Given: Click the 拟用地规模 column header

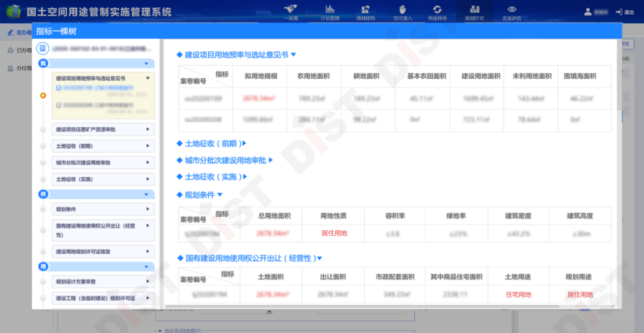Looking at the screenshot, I should click(x=260, y=76).
